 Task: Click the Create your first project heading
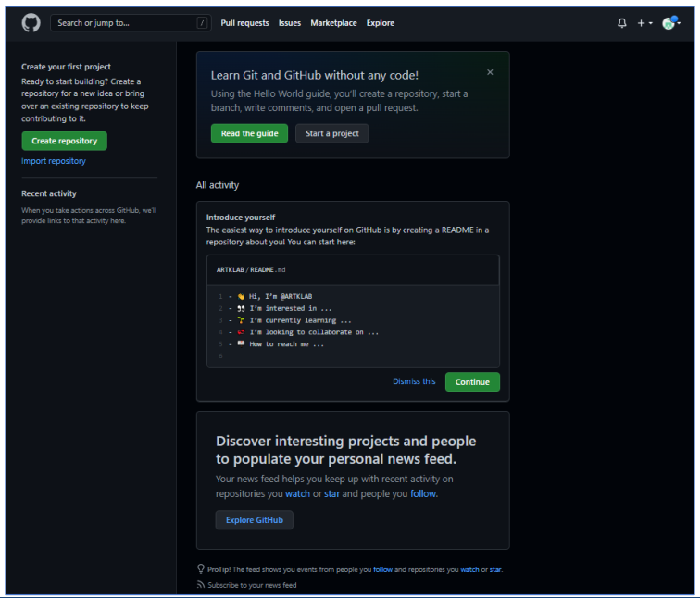point(66,67)
